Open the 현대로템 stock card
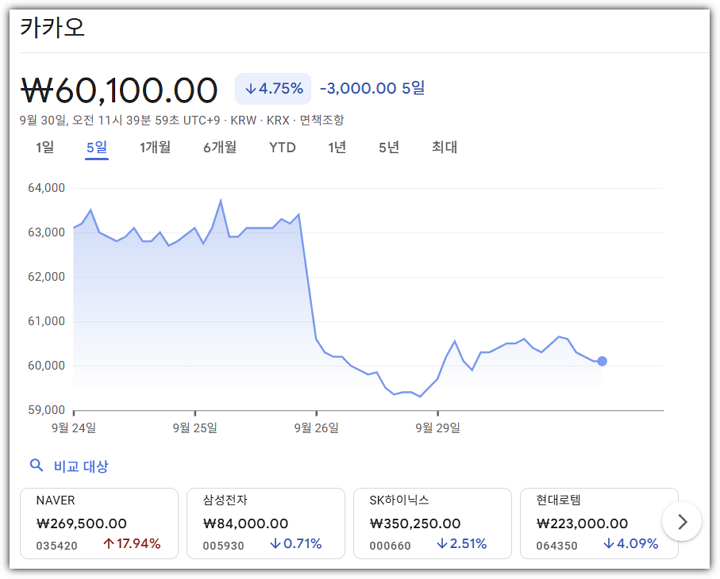Viewport: 720px width, 579px height. click(x=597, y=523)
